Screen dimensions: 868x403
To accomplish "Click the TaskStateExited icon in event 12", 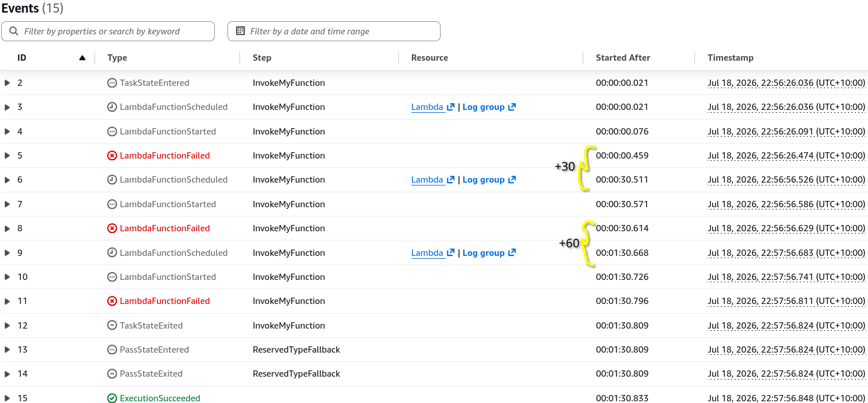I will pos(112,326).
